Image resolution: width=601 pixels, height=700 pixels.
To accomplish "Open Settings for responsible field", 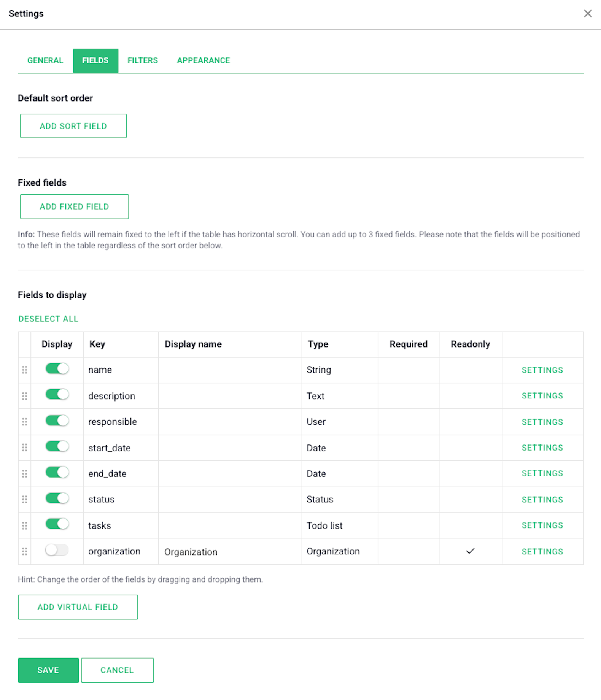I will pyautogui.click(x=542, y=422).
